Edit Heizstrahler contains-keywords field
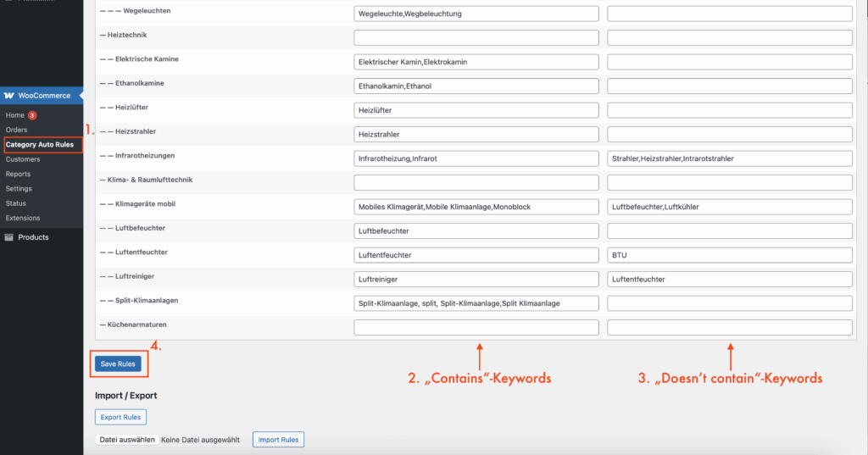 476,135
